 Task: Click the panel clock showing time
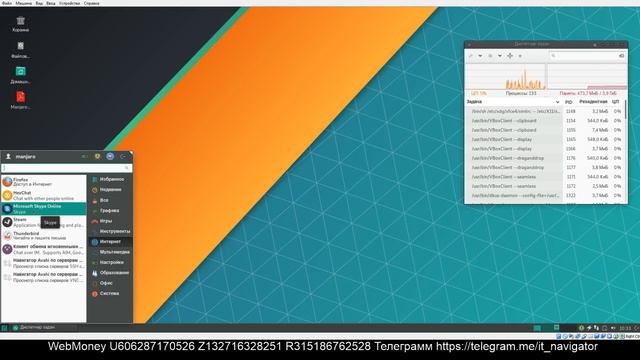[624, 328]
